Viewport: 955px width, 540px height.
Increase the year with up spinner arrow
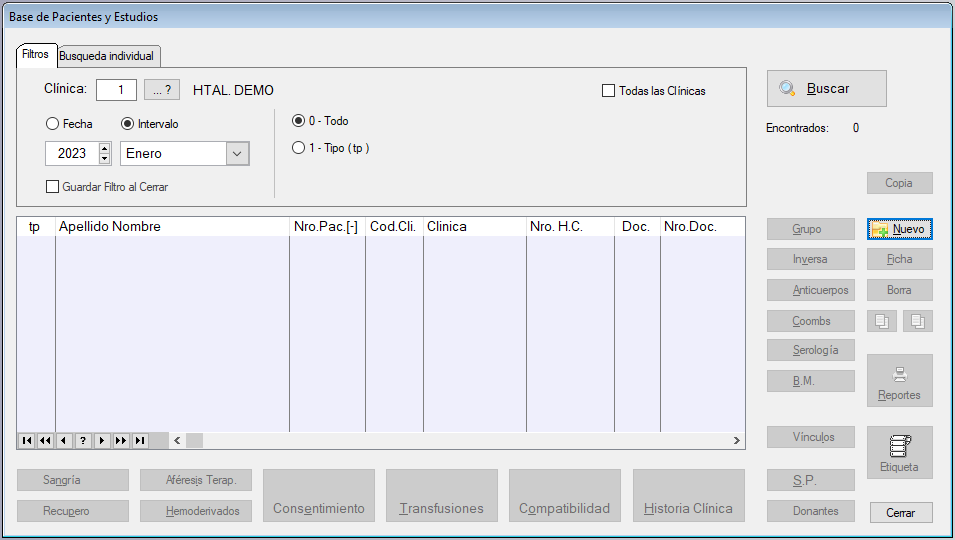pos(105,148)
